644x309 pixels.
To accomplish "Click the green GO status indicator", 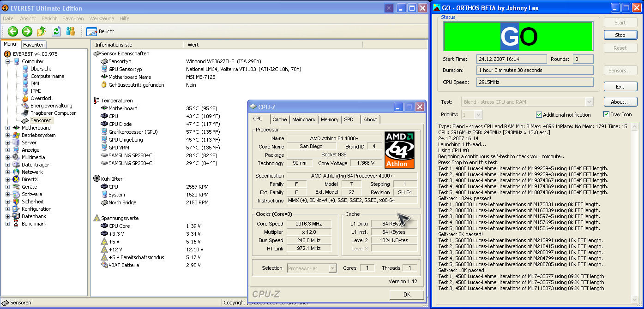I will (x=518, y=36).
